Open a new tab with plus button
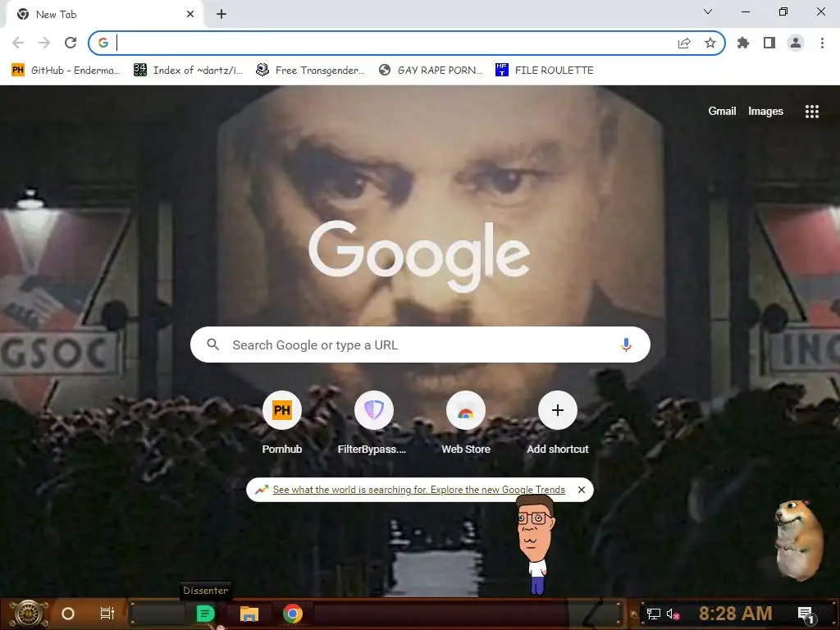840x630 pixels. tap(221, 15)
